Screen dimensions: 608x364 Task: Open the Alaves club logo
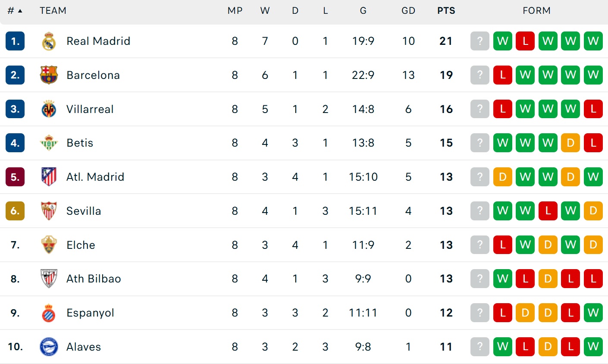[x=49, y=347]
